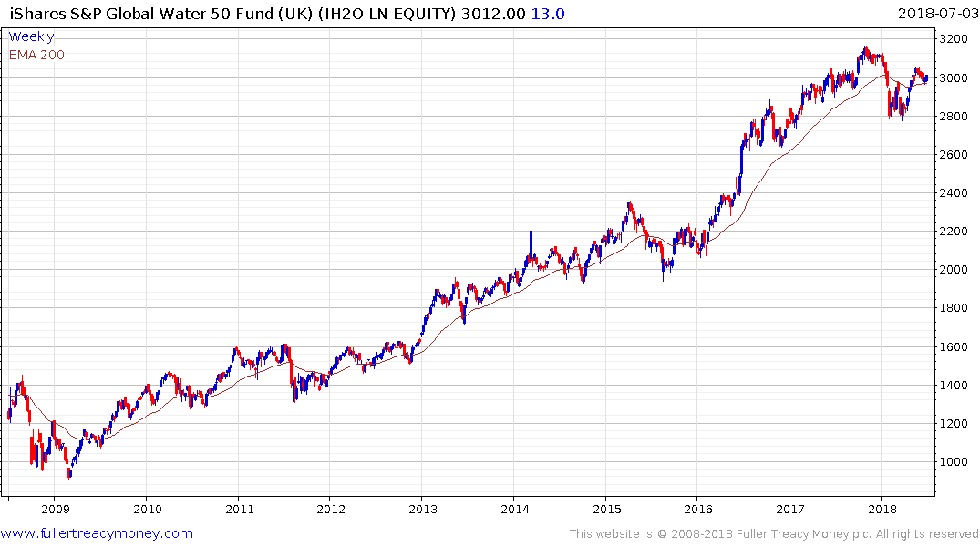Click the 3000 price axis label

point(954,78)
